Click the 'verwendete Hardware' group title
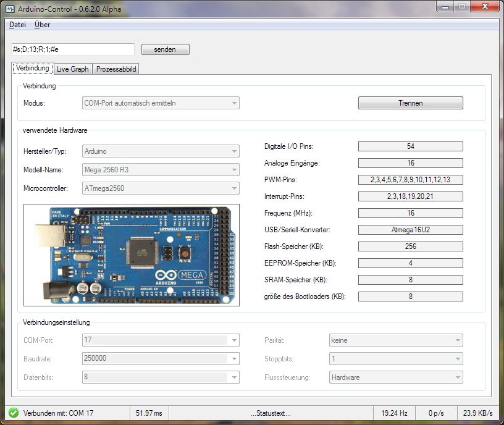Viewport: 504px width, 425px height. point(55,130)
